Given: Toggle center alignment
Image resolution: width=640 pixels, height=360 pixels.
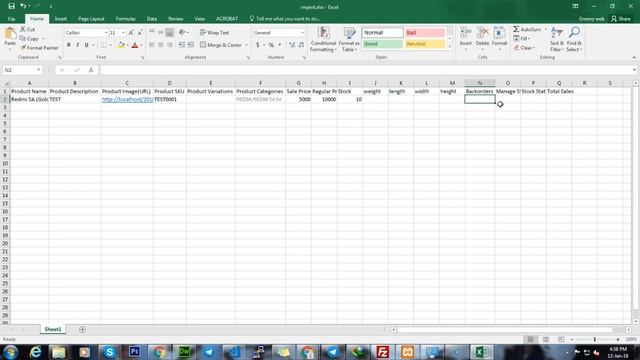Looking at the screenshot, I should pyautogui.click(x=161, y=45).
